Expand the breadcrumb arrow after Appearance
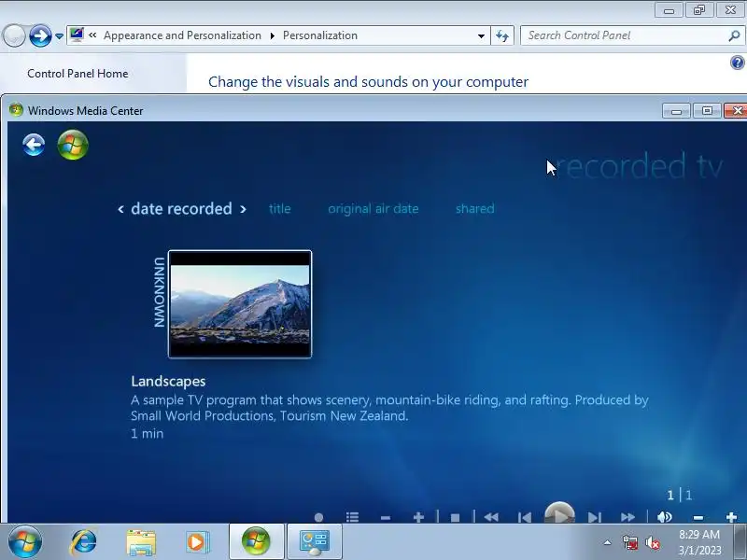 (x=272, y=36)
